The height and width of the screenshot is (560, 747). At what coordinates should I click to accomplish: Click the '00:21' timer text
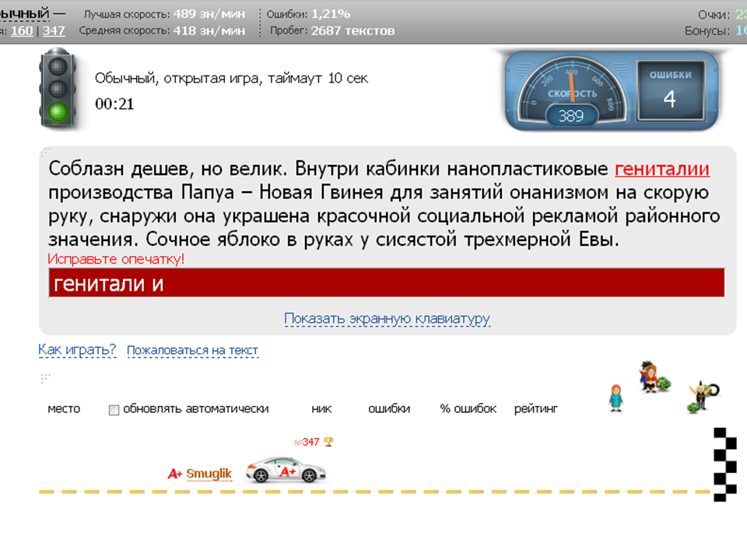114,103
